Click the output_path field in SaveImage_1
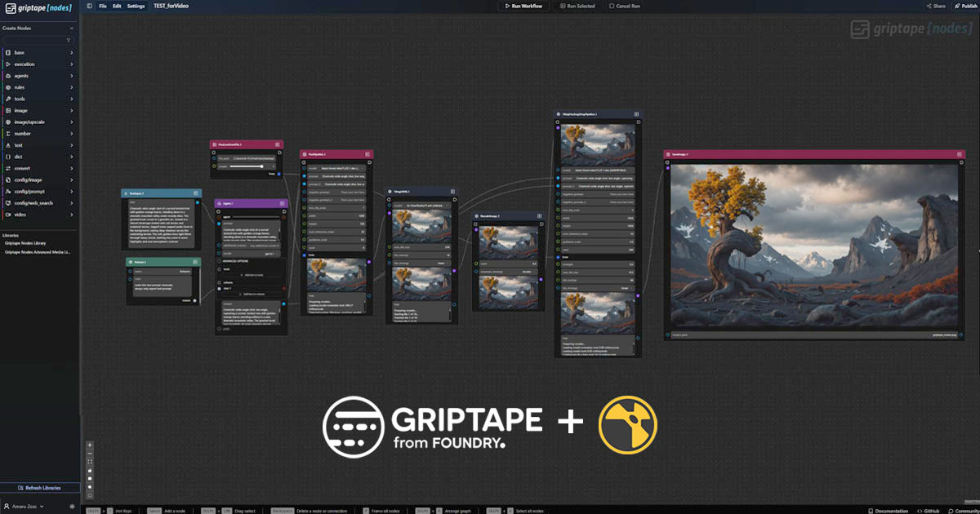 coord(813,335)
